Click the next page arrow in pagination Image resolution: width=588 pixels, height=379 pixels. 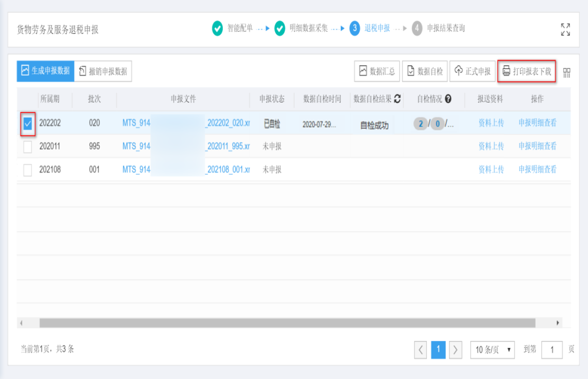point(455,350)
